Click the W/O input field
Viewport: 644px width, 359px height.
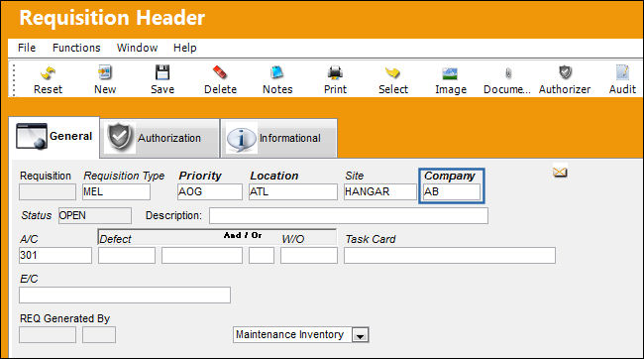[309, 256]
